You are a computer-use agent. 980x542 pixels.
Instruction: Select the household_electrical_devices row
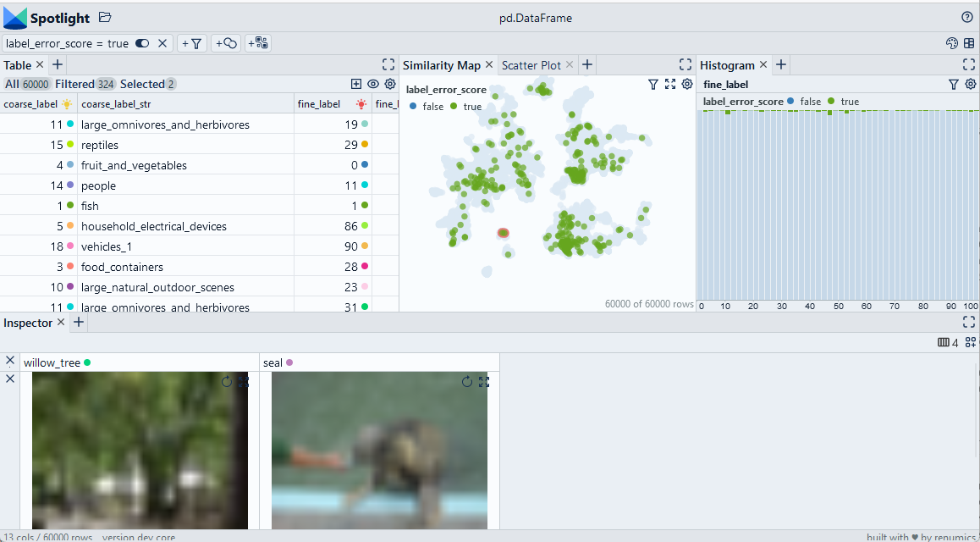(199, 225)
